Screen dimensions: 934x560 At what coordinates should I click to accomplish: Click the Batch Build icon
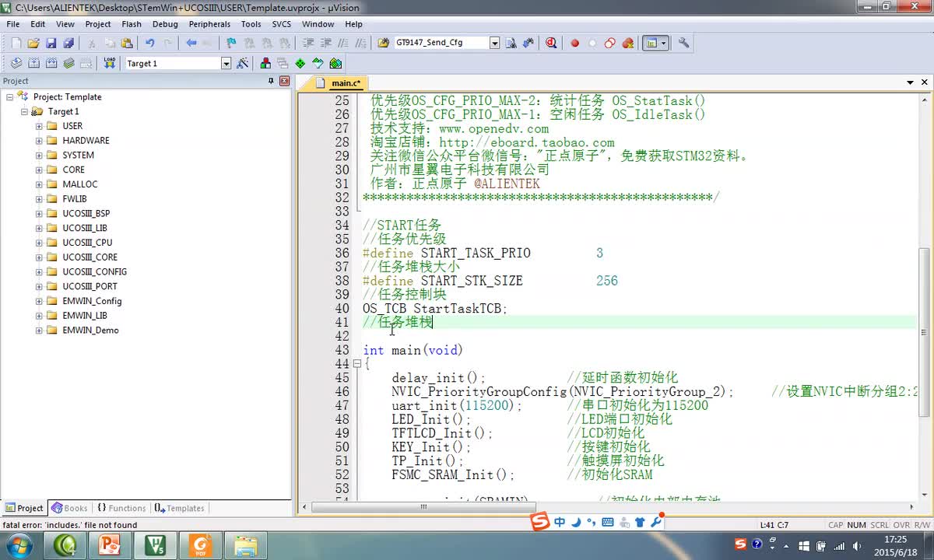[x=68, y=64]
